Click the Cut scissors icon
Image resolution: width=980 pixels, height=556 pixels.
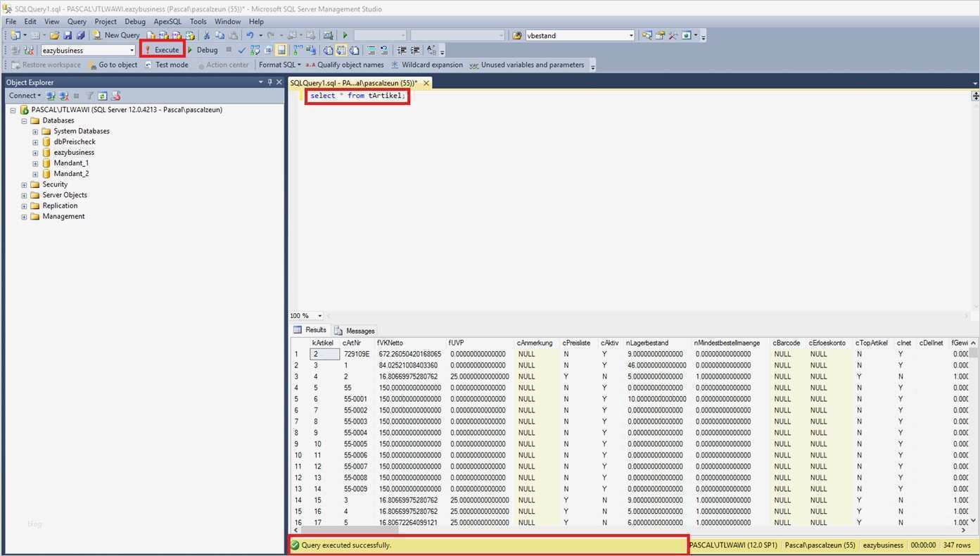(207, 35)
